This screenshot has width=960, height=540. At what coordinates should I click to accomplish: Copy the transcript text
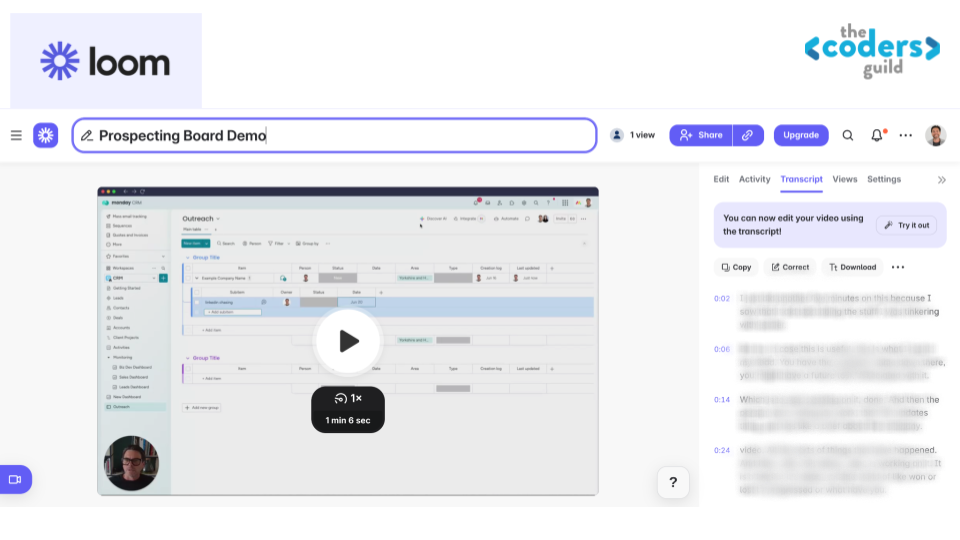point(736,267)
